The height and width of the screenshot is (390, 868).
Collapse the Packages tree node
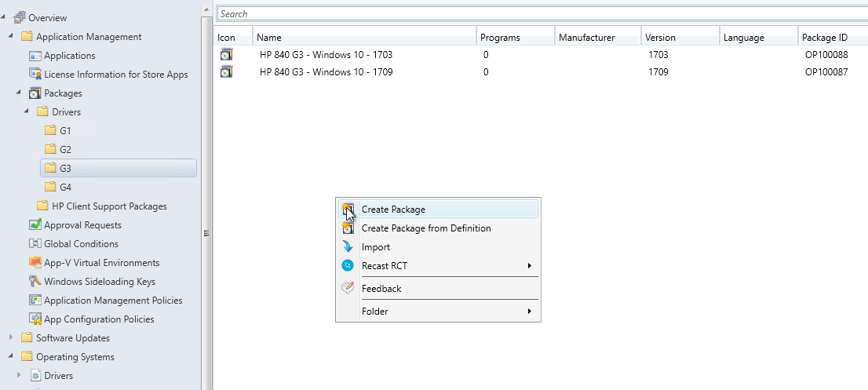coord(19,93)
